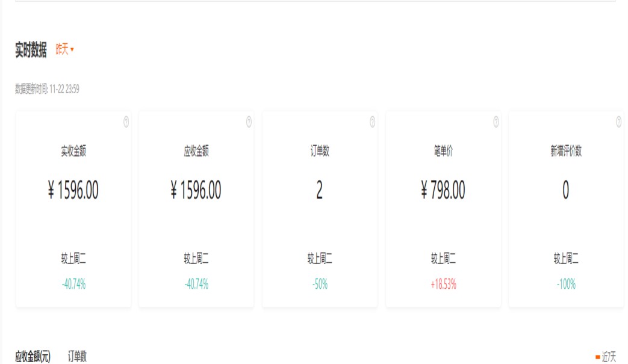The height and width of the screenshot is (364, 628).
Task: Show help tooltip for 笔单价 card
Action: click(496, 122)
